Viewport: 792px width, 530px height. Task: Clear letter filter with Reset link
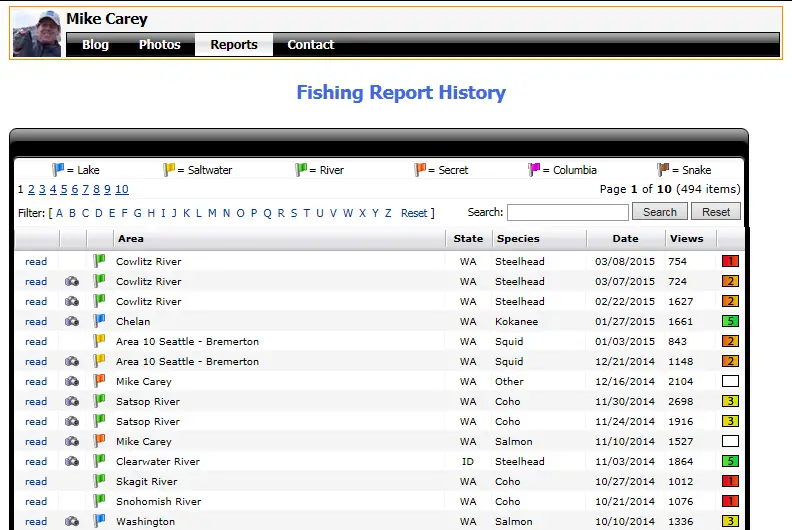coord(414,213)
